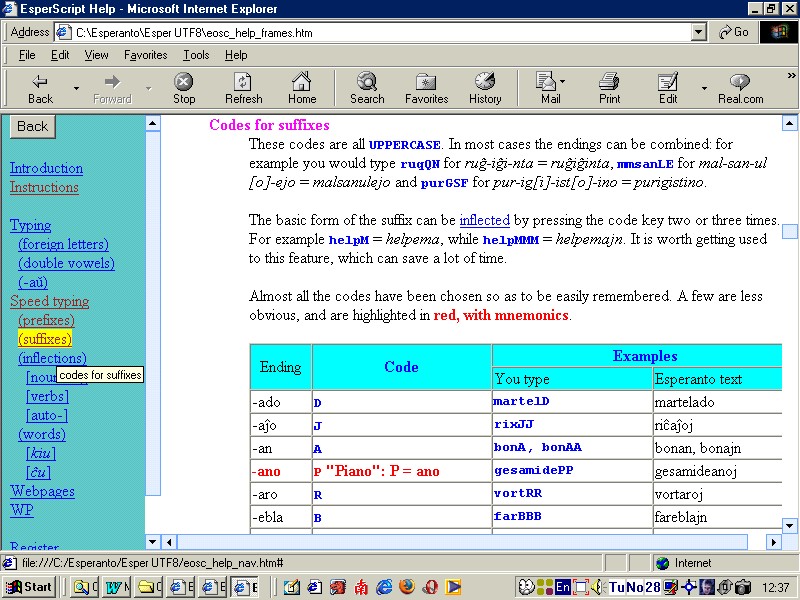This screenshot has height=600, width=800.
Task: Open the volume speaker icon in the tray
Action: [x=596, y=587]
